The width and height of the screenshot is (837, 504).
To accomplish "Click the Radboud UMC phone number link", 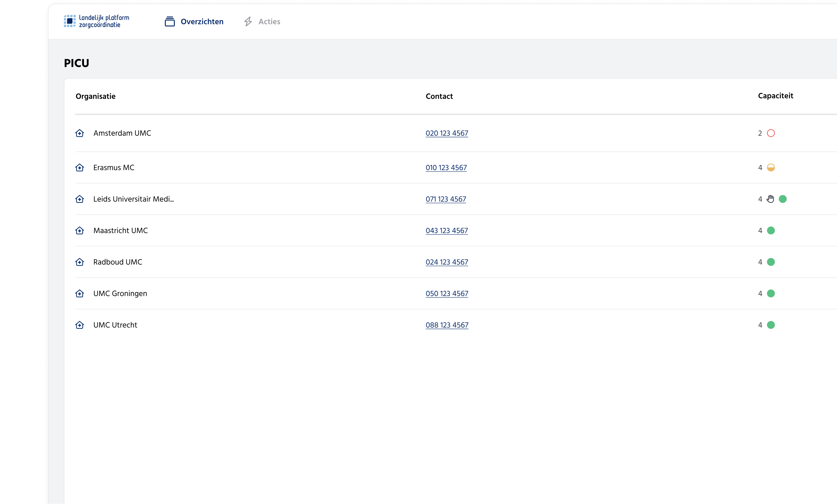I will tap(447, 262).
